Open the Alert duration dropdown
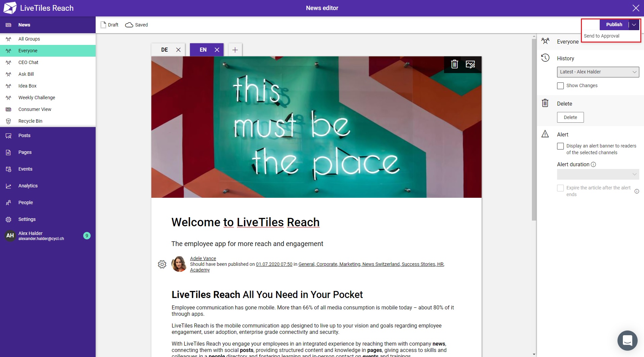Viewport: 644px width, 357px height. (x=598, y=174)
